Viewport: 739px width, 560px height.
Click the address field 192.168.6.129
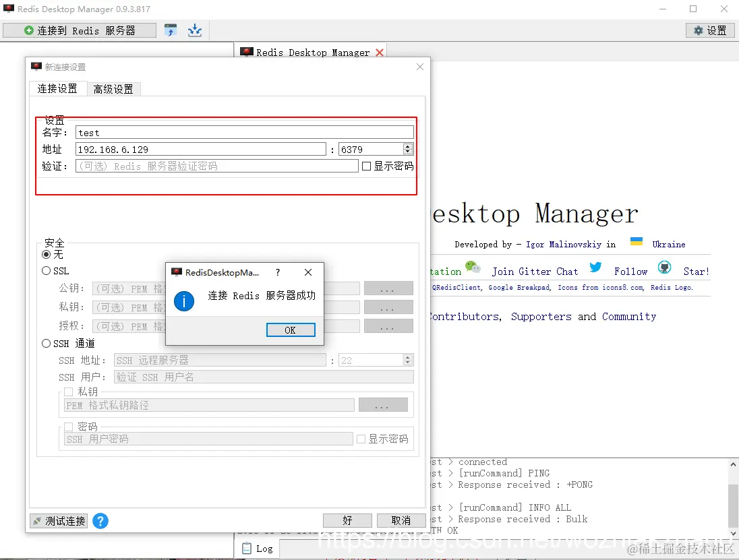pos(201,150)
